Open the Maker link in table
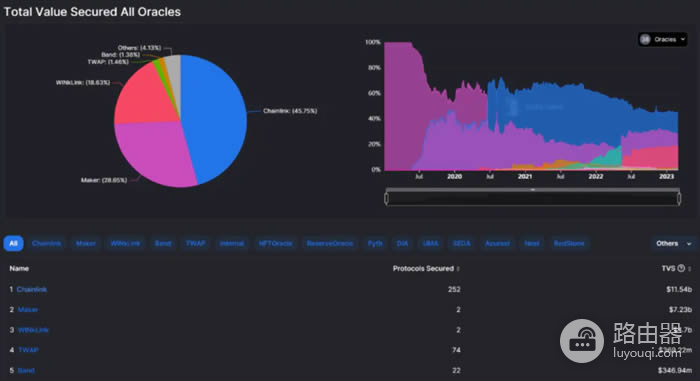Screen dimensions: 700x381 [x=28, y=310]
